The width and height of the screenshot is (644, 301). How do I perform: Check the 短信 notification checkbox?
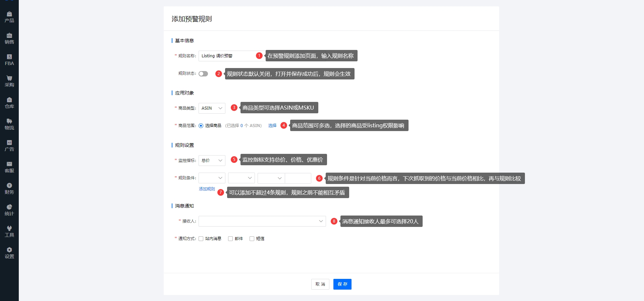pyautogui.click(x=252, y=239)
